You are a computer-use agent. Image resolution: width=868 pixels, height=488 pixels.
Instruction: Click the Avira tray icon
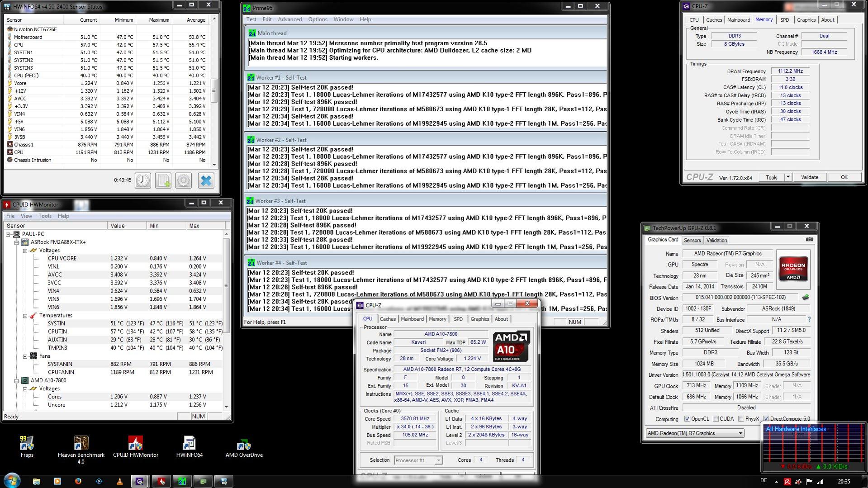787,482
